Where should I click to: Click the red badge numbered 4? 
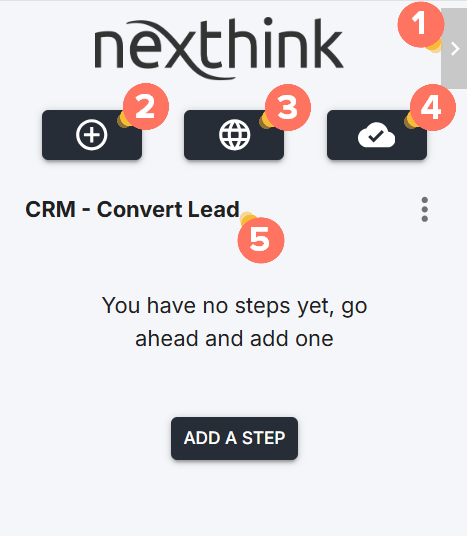(432, 107)
